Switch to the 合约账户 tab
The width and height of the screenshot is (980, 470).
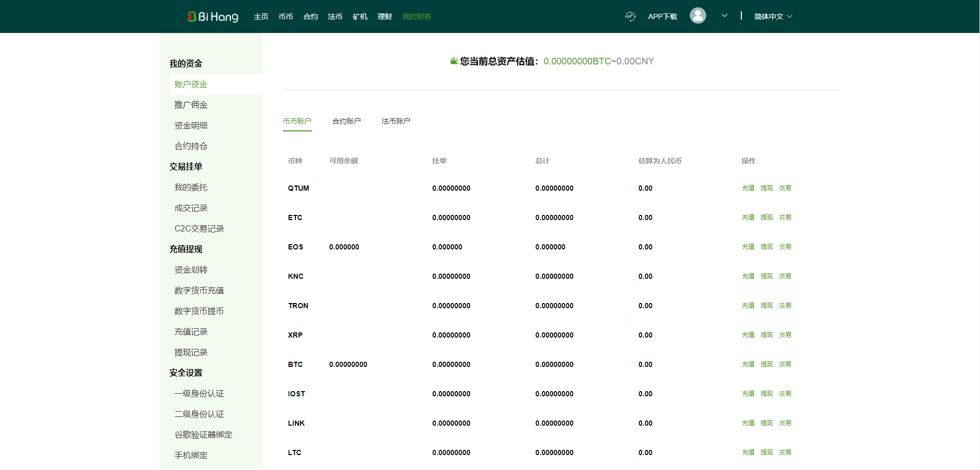(346, 121)
